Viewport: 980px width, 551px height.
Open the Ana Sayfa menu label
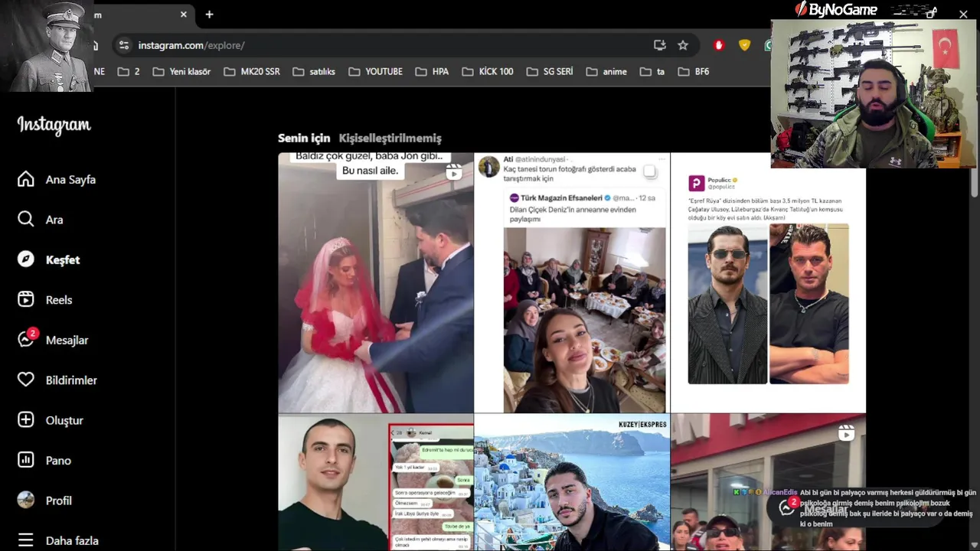70,179
